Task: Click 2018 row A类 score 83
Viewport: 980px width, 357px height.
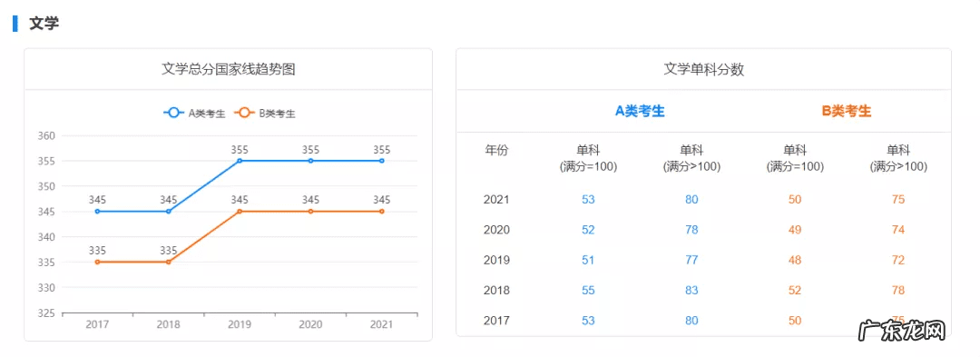Action: click(x=691, y=291)
